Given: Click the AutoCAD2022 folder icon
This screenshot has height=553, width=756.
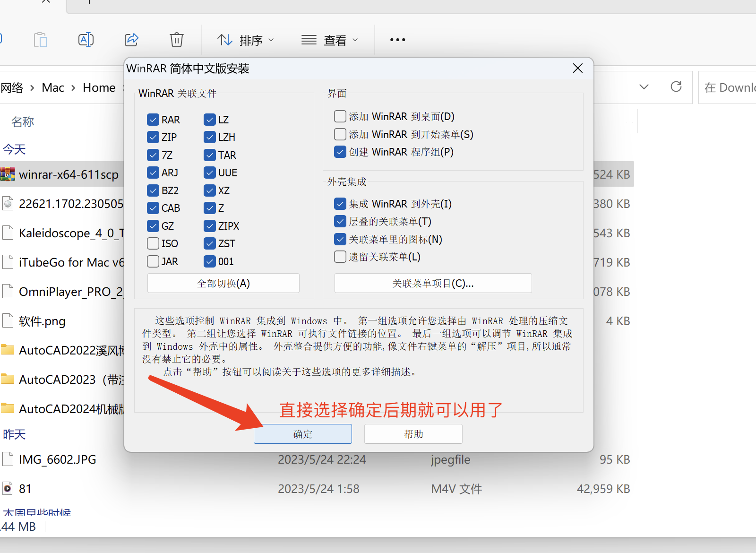Looking at the screenshot, I should pos(8,350).
